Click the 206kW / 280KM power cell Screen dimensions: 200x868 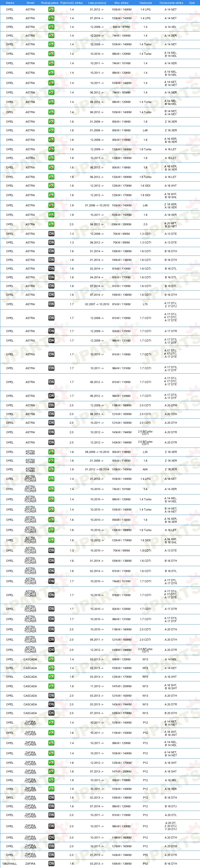121,224
